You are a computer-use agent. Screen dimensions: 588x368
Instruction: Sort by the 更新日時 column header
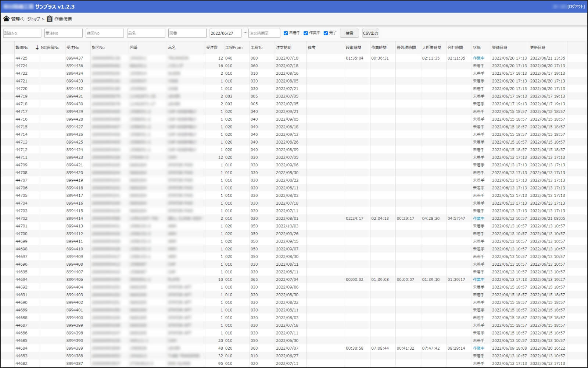tap(538, 47)
